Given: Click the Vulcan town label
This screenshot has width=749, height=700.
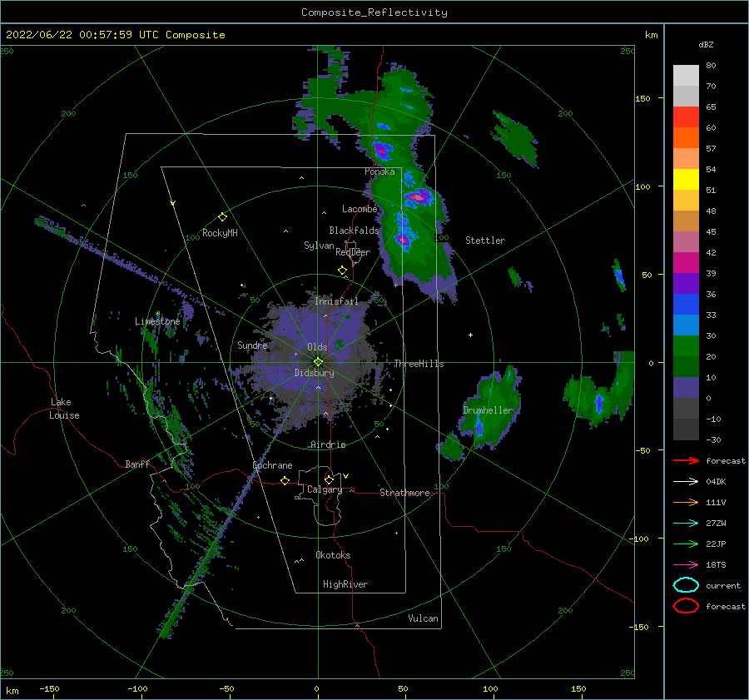Looking at the screenshot, I should pos(423,618).
